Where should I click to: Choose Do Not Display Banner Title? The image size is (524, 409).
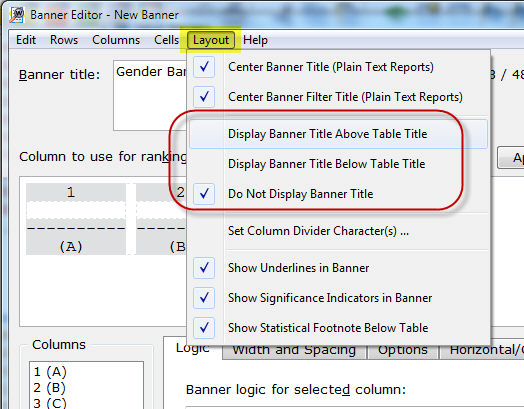coord(338,194)
